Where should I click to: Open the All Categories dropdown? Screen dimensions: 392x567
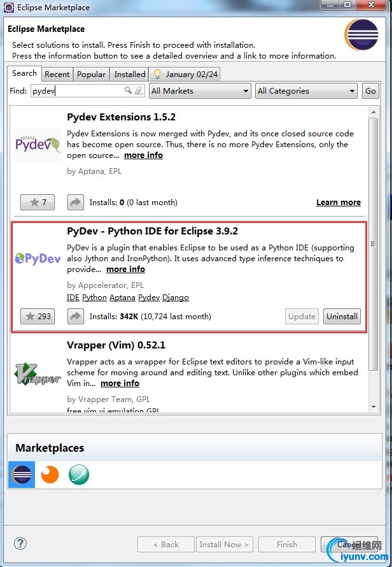click(306, 90)
